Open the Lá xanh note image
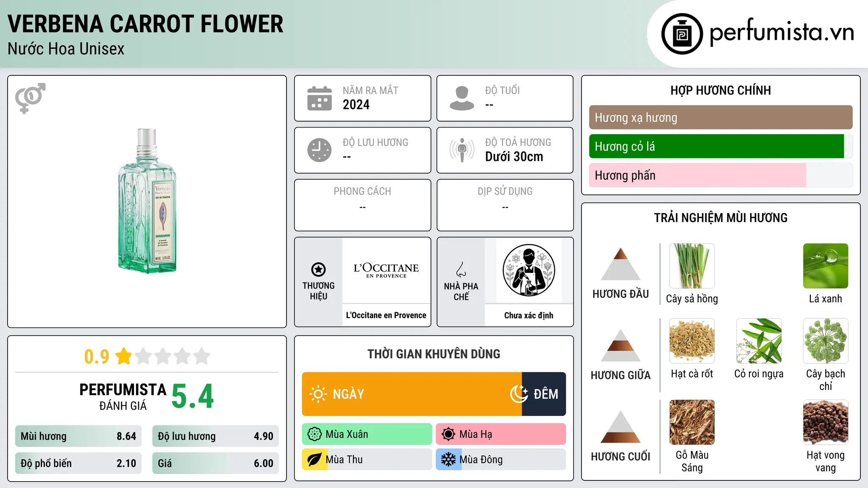The height and width of the screenshot is (488, 868). [826, 266]
